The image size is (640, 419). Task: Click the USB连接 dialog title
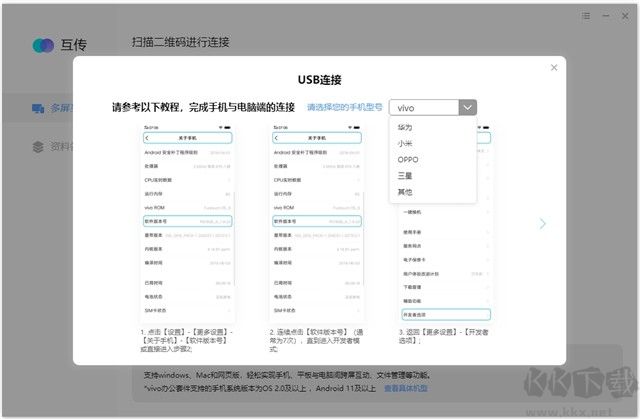click(x=320, y=80)
